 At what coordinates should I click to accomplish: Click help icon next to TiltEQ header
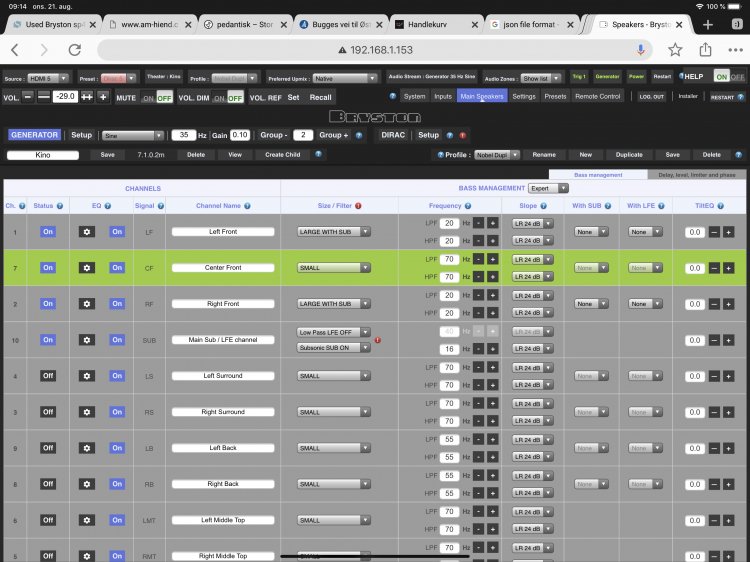[x=720, y=206]
